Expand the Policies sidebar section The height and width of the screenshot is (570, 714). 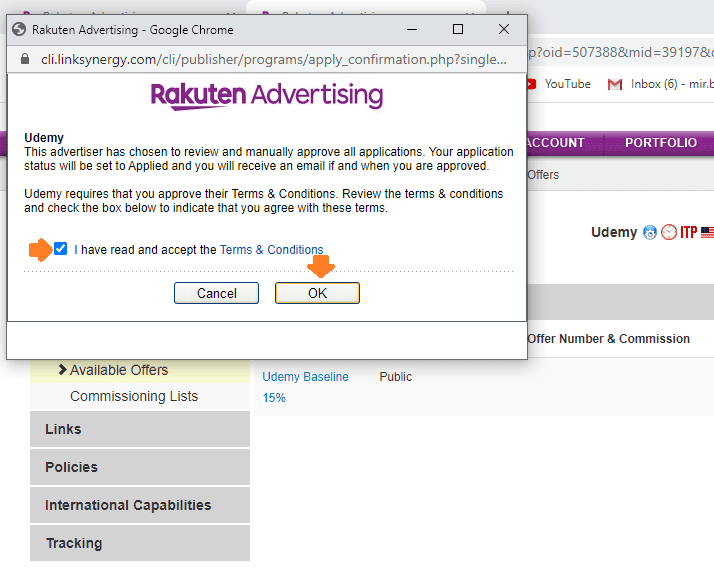(140, 467)
